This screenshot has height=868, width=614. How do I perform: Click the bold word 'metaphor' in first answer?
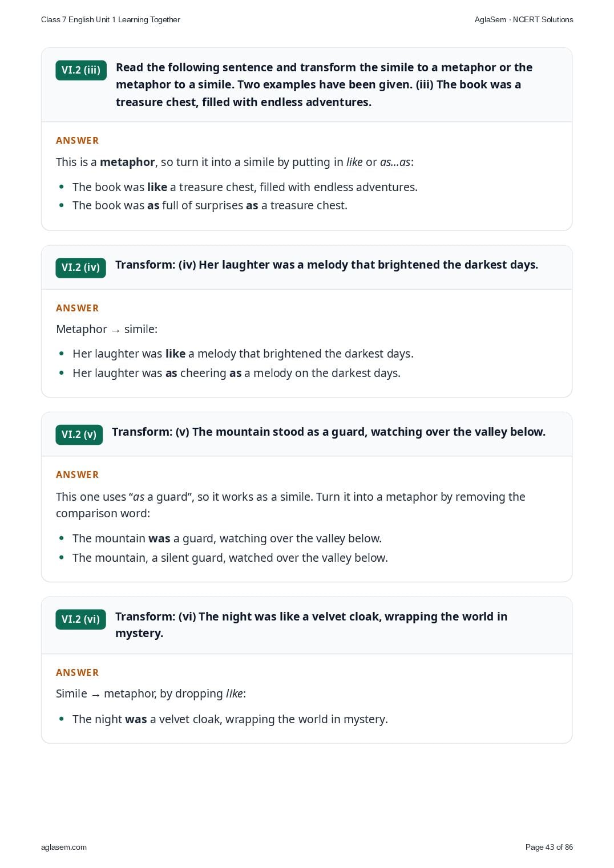tap(127, 162)
